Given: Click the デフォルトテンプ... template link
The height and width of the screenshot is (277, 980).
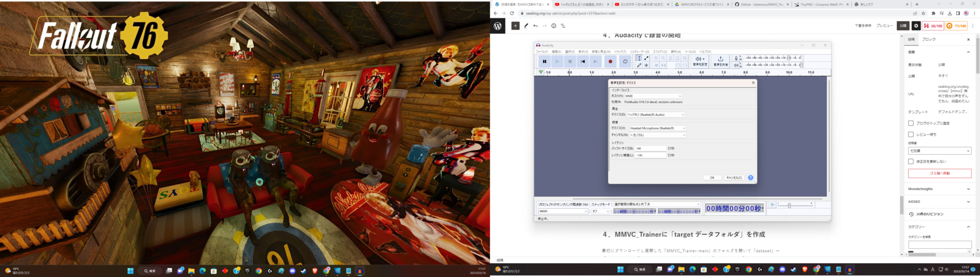Looking at the screenshot, I should pos(952,112).
